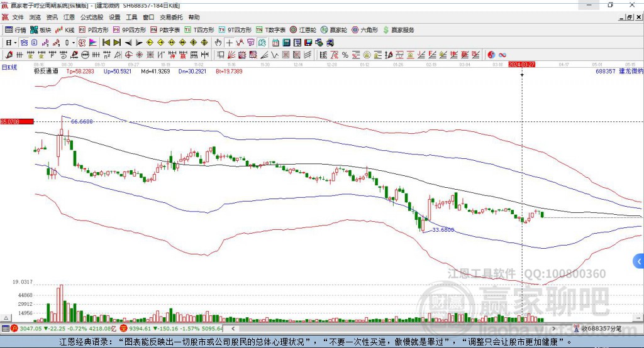The height and width of the screenshot is (348, 644).
Task: Switch to the K线 candlestick chart
Action: [x=65, y=30]
